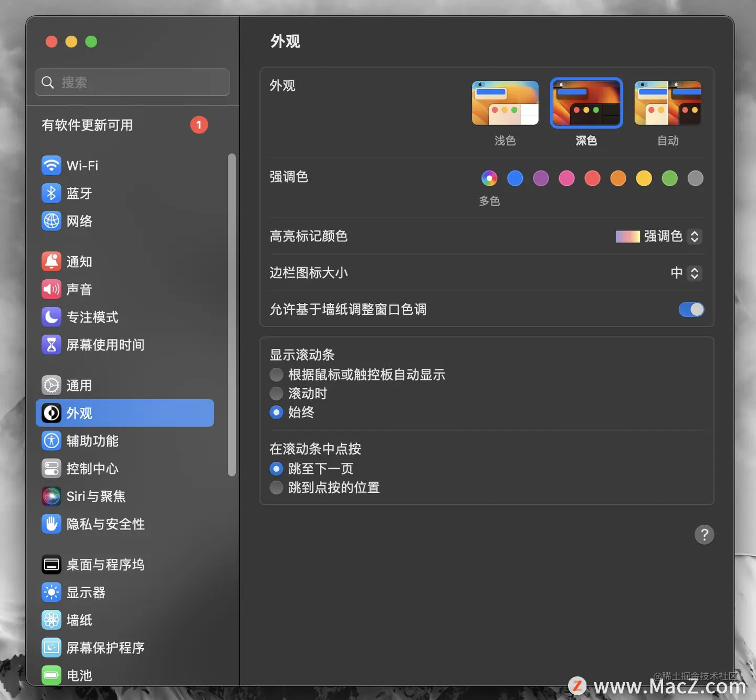Image resolution: width=756 pixels, height=700 pixels.
Task: Click the Wallpaper (墙纸) flower icon
Action: [51, 620]
